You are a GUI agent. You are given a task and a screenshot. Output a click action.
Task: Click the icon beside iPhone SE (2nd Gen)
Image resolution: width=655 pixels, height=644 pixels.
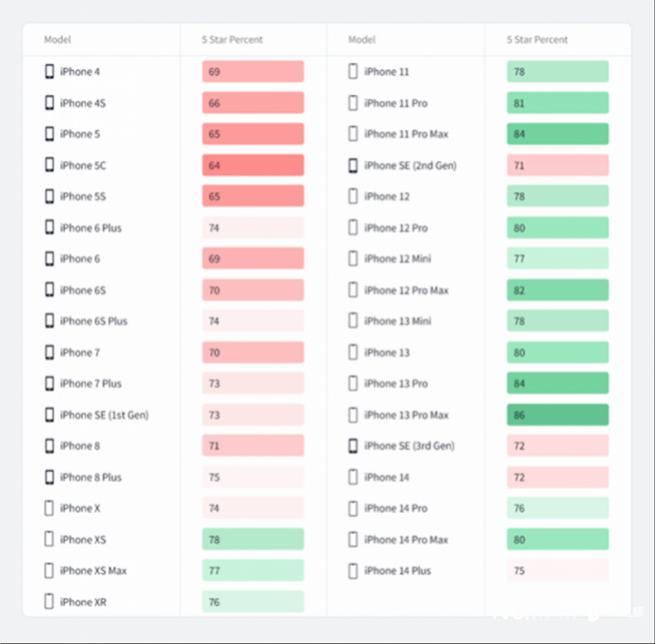coord(353,165)
